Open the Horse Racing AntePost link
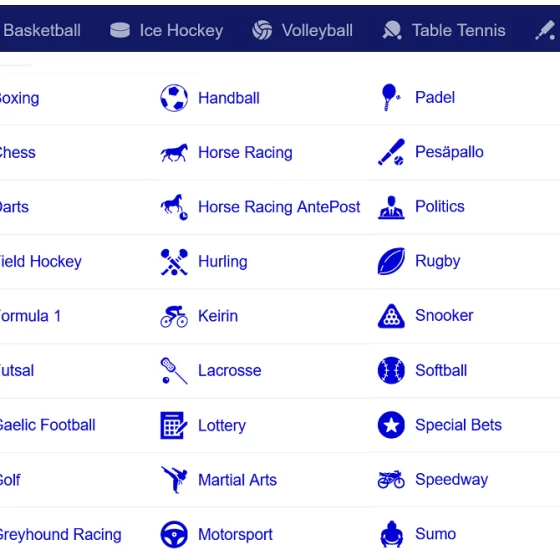Viewport: 560px width, 560px height. (279, 207)
